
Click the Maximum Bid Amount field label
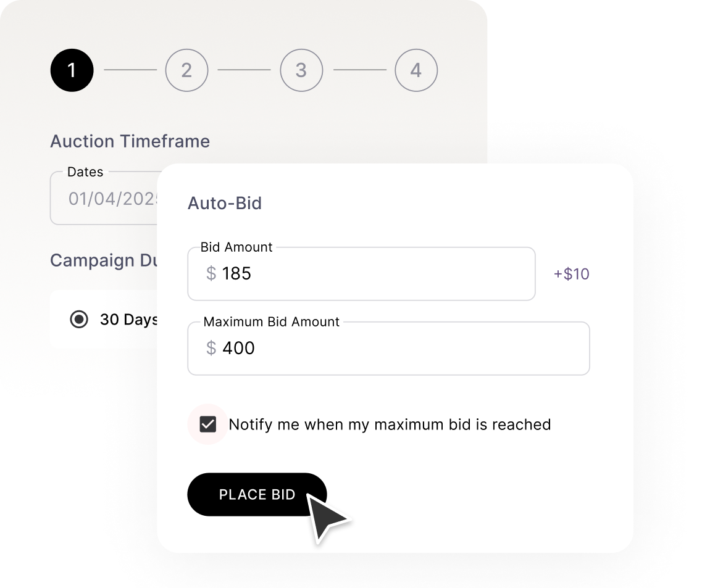(272, 322)
